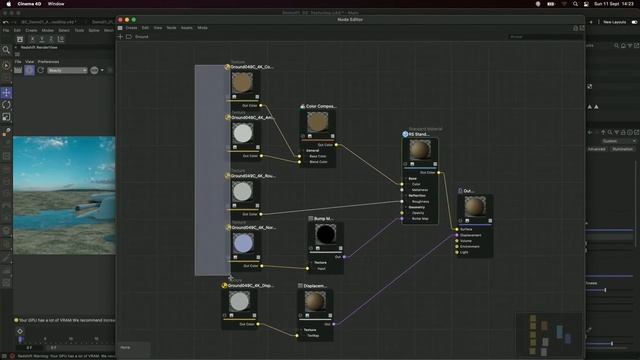Toggle RS Standard node preview circle
640x360 pixels.
(405, 164)
